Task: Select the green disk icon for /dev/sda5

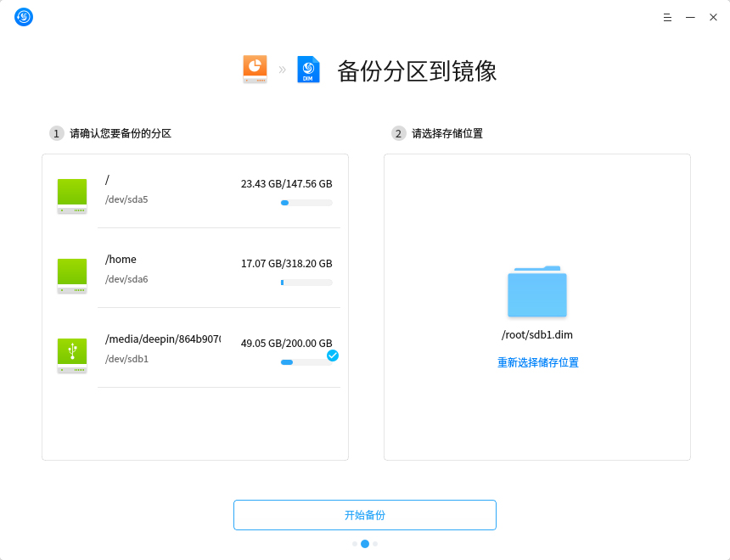Action: (72, 196)
